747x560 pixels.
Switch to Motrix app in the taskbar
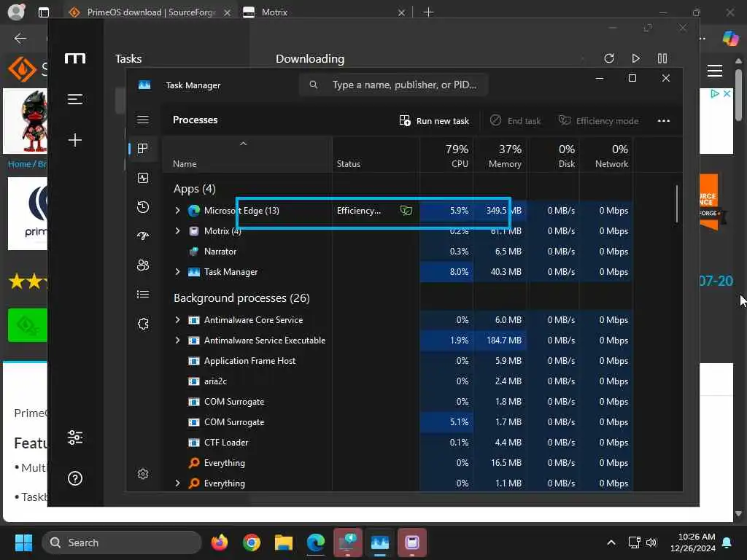[x=412, y=542]
